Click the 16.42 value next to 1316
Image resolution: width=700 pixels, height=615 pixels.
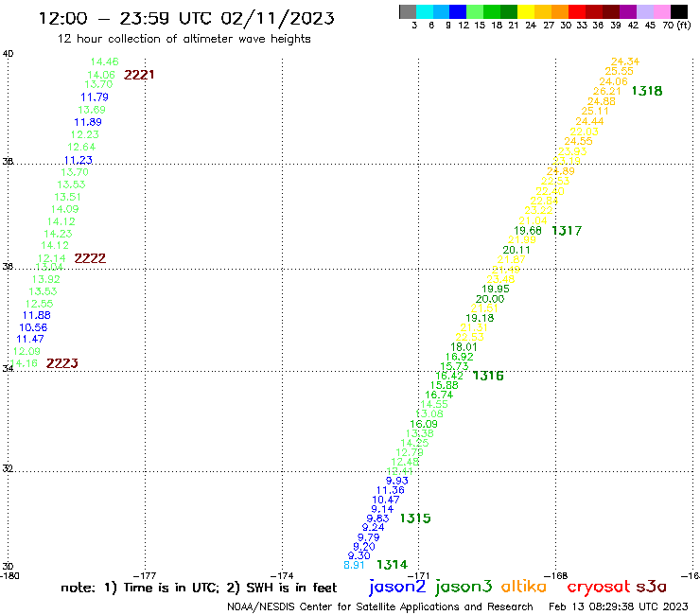449,376
